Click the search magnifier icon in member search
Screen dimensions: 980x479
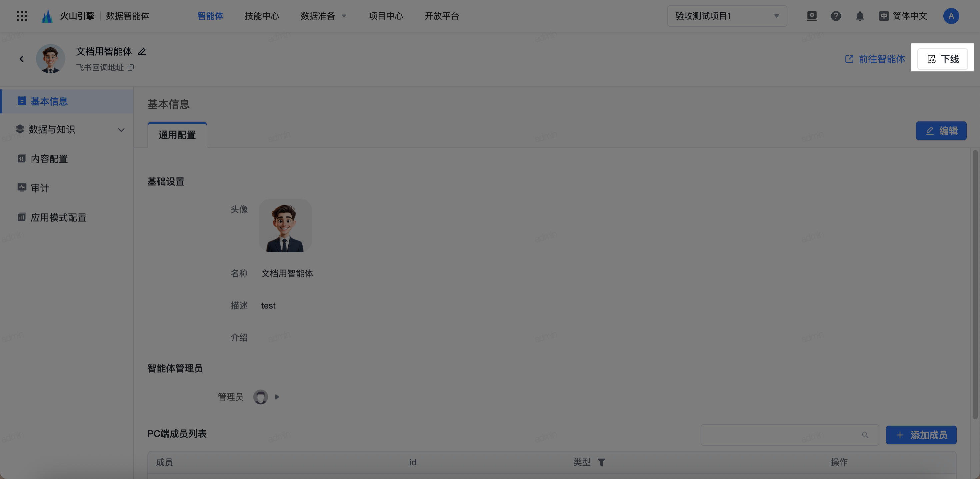(x=865, y=435)
